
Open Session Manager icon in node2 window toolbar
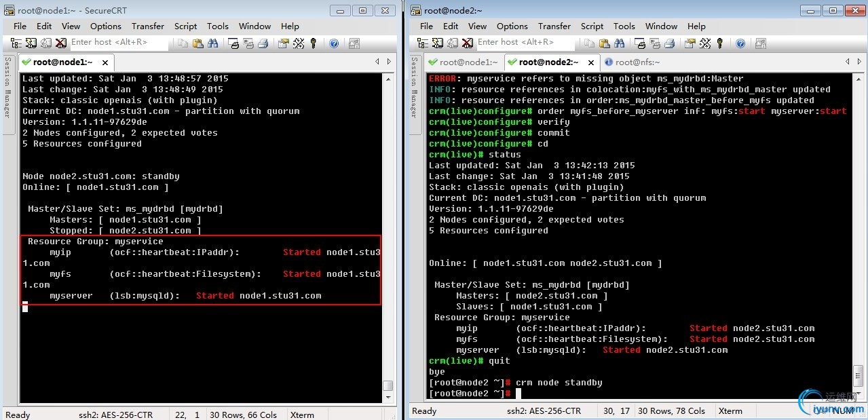coord(422,43)
